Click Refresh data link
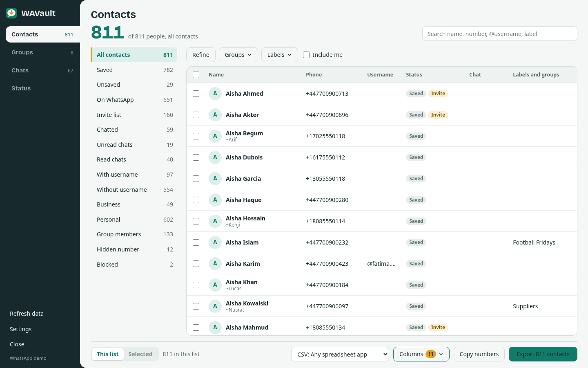This screenshot has width=588, height=368. click(x=27, y=314)
